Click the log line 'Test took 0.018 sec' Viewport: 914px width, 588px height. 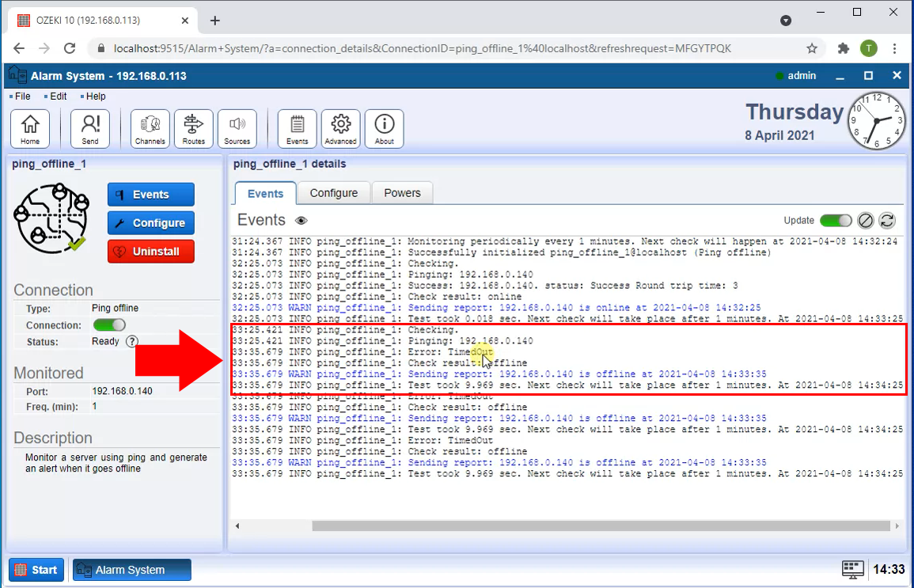click(567, 320)
